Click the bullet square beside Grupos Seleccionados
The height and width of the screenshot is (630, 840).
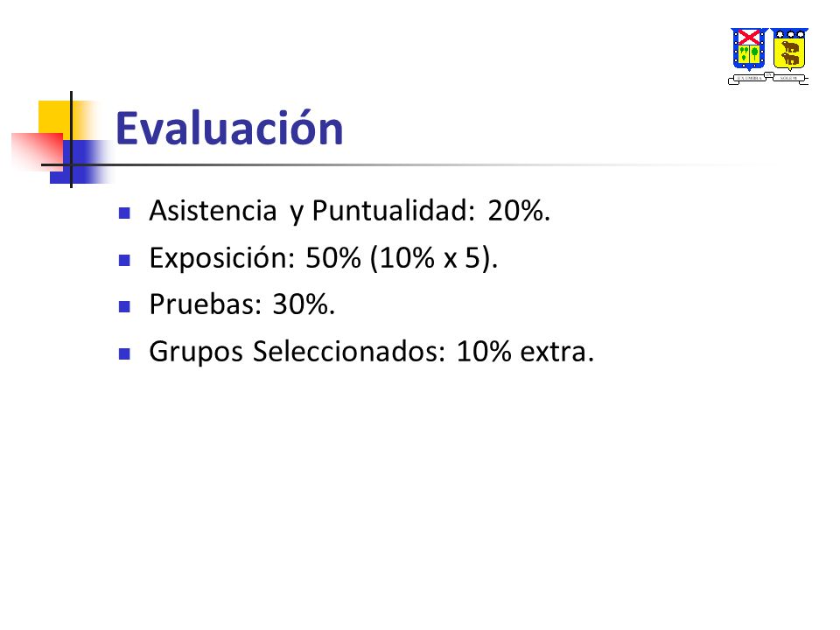click(x=124, y=354)
